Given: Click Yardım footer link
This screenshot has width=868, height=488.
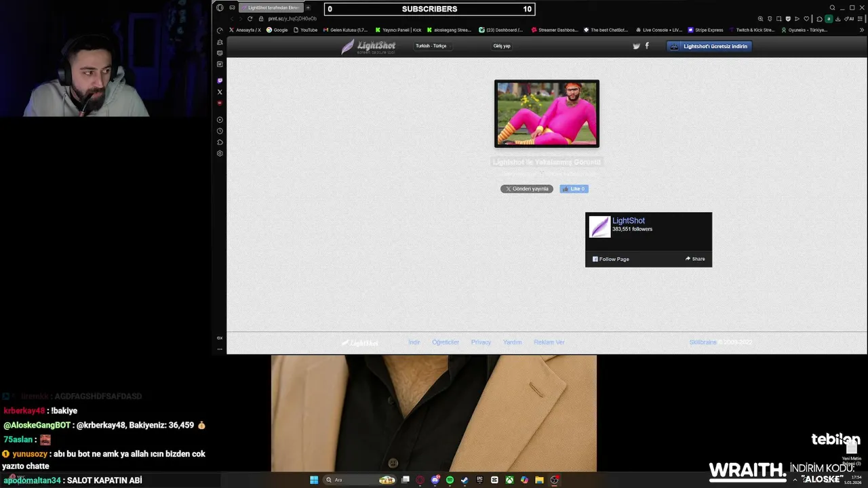Looking at the screenshot, I should click(513, 342).
